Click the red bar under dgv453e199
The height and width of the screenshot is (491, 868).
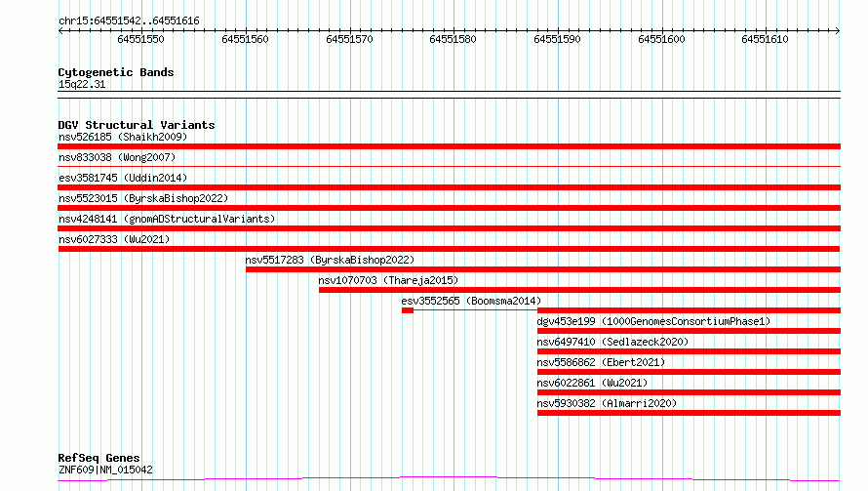click(689, 331)
